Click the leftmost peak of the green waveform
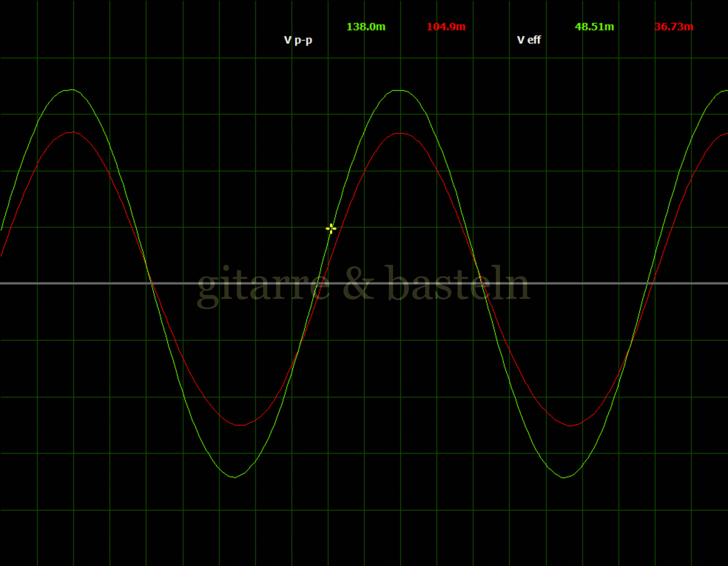728x566 pixels. 71,90
